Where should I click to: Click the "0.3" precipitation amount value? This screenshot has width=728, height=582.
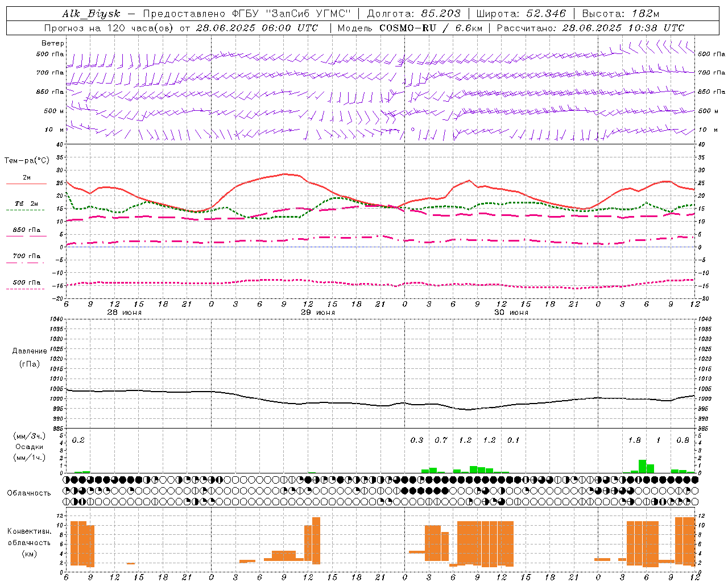pyautogui.click(x=417, y=440)
